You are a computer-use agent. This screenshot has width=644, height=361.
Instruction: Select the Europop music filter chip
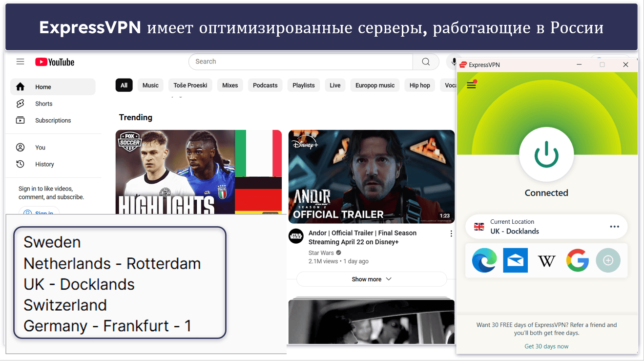[x=375, y=85]
